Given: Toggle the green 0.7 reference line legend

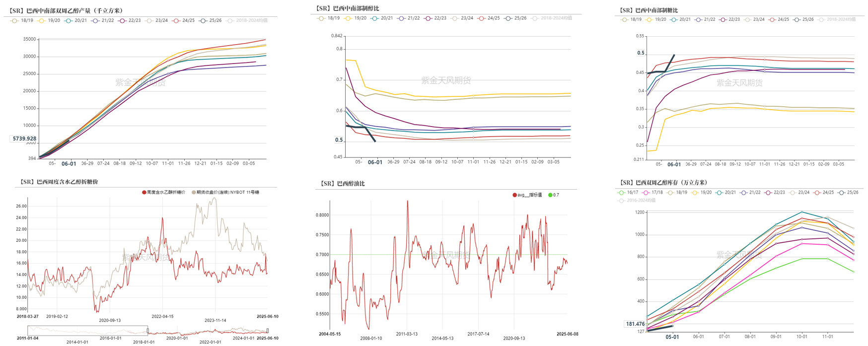Looking at the screenshot, I should tap(550, 195).
